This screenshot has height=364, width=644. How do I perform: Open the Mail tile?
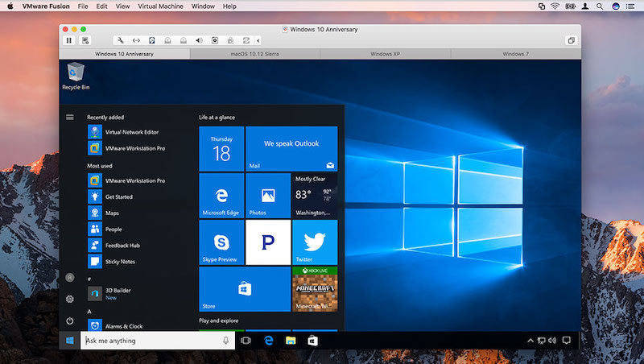(291, 149)
